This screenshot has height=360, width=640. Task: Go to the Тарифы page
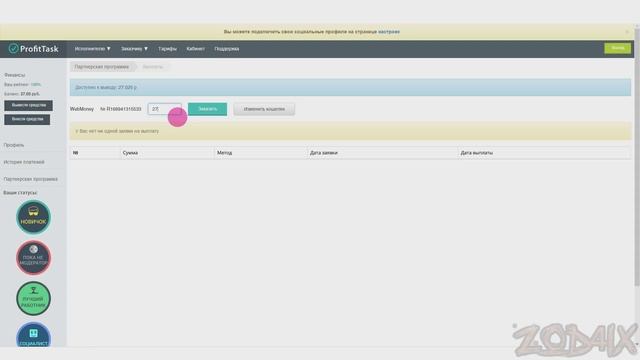point(167,49)
